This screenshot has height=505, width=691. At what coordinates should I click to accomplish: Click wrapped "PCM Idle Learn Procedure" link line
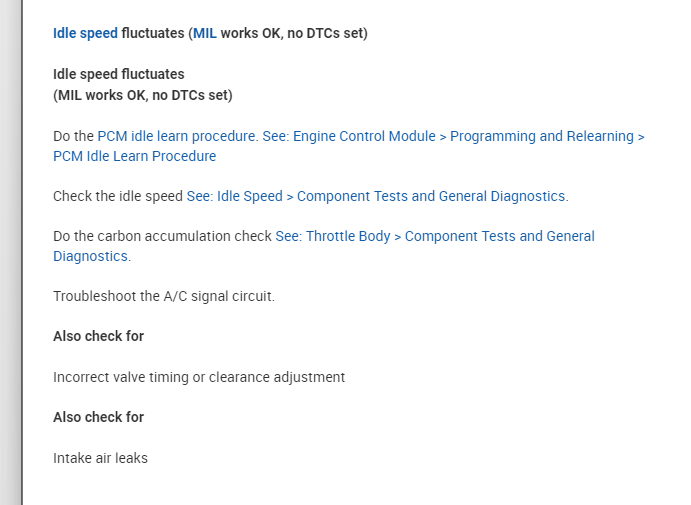[x=134, y=156]
